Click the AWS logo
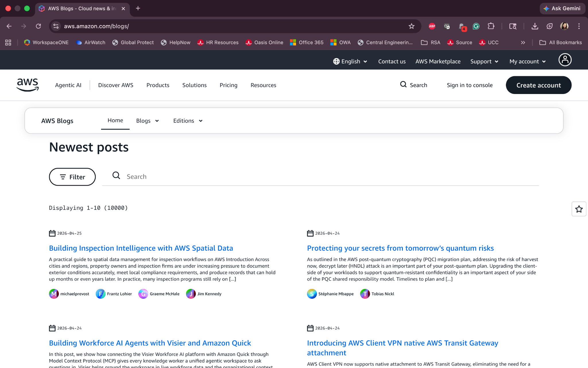The image size is (588, 368). [28, 85]
